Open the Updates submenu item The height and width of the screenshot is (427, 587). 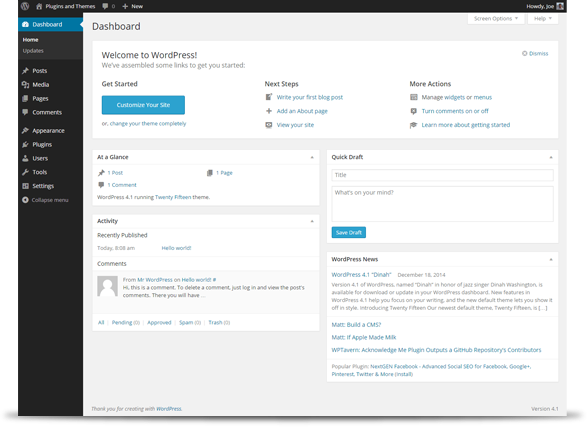click(33, 51)
